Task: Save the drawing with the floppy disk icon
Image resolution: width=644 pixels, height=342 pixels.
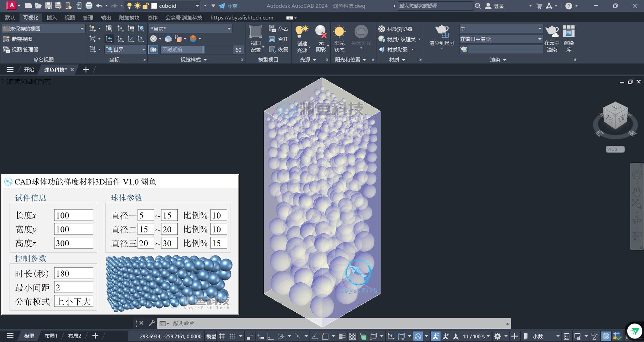Action: click(x=48, y=5)
